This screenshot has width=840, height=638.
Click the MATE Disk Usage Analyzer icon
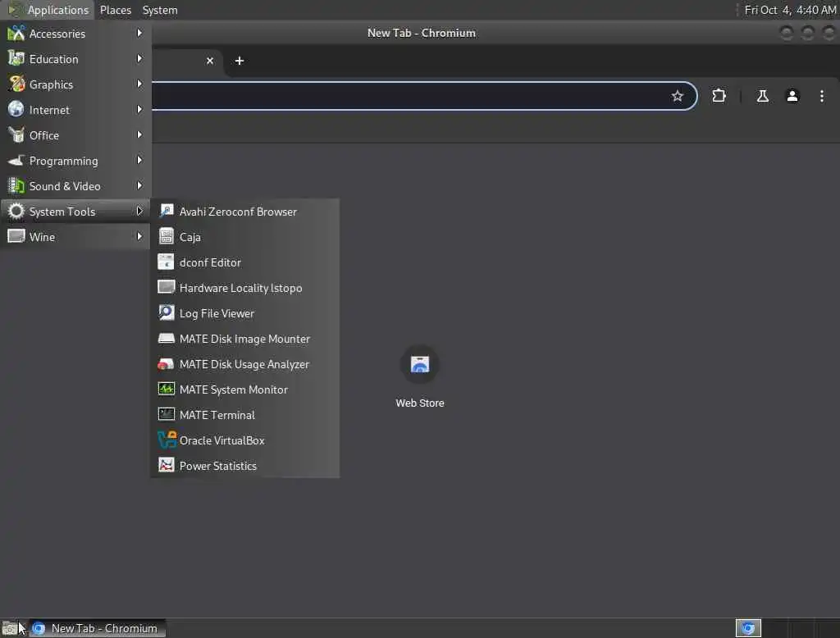tap(166, 364)
